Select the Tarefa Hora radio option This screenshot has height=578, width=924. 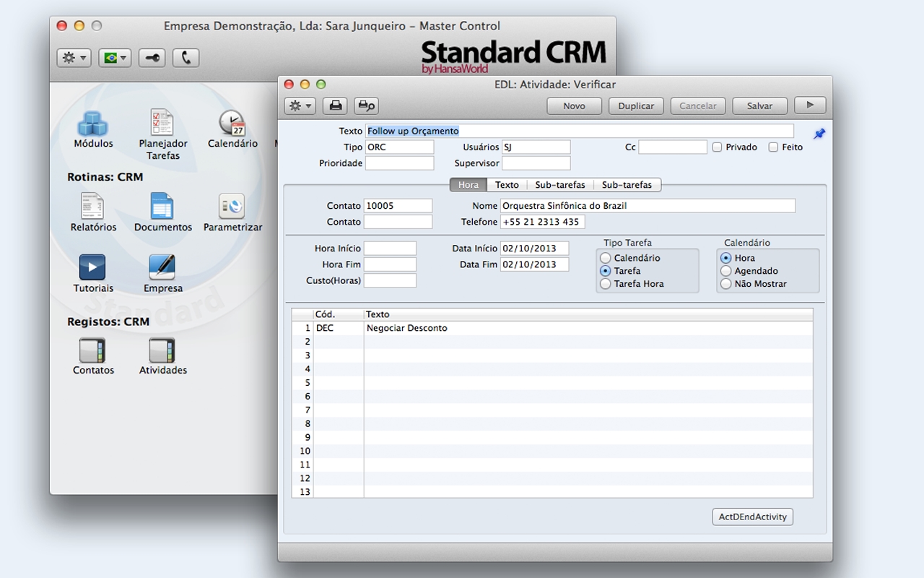click(x=606, y=284)
